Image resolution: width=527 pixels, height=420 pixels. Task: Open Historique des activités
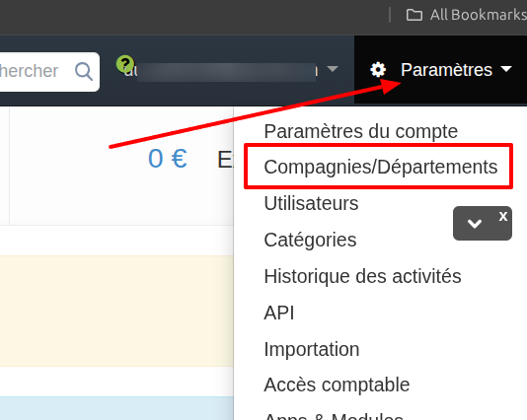(362, 276)
